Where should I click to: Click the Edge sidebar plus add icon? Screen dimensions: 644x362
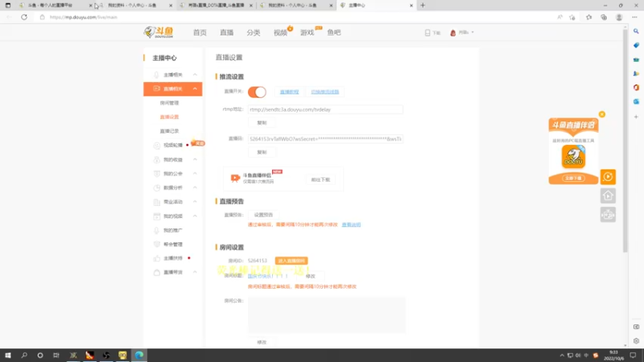[636, 117]
